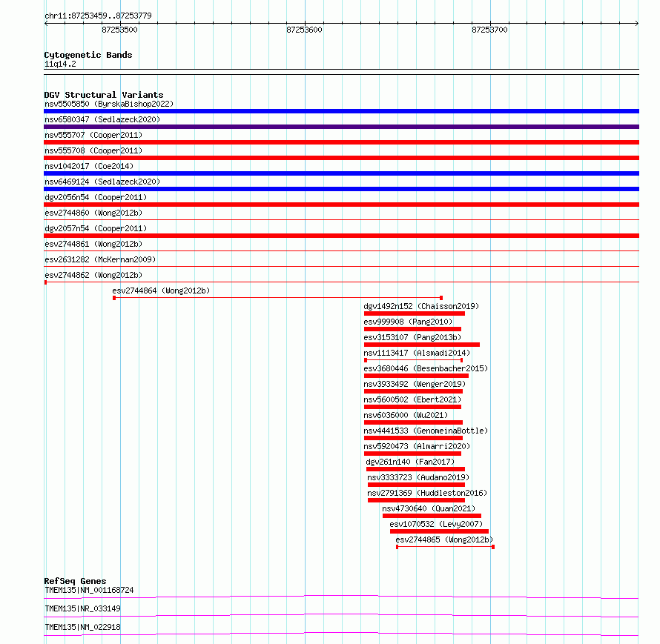660x644 pixels.
Task: Select the esv2744865 (Wong2012b) label
Action: pos(444,540)
